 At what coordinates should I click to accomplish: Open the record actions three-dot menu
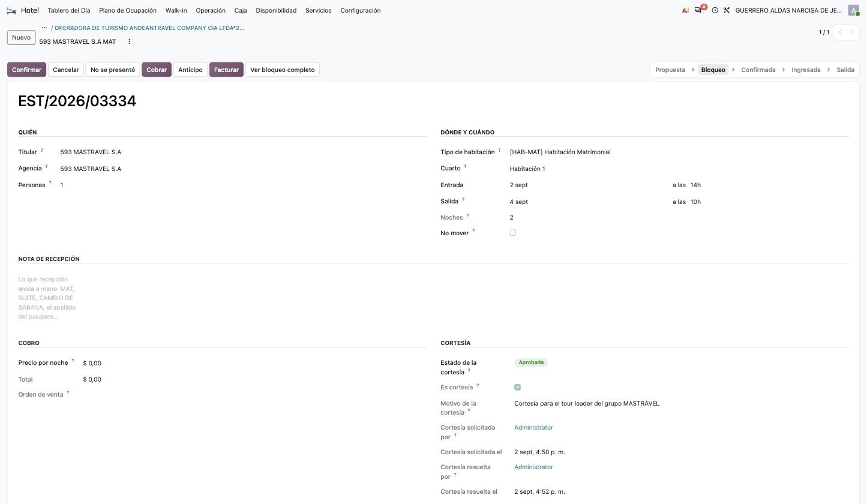point(129,41)
